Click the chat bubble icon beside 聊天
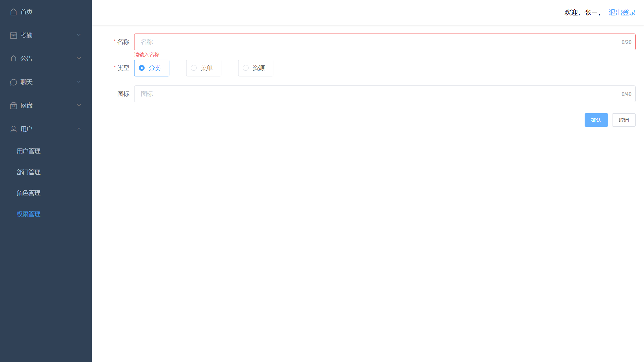 click(x=13, y=82)
